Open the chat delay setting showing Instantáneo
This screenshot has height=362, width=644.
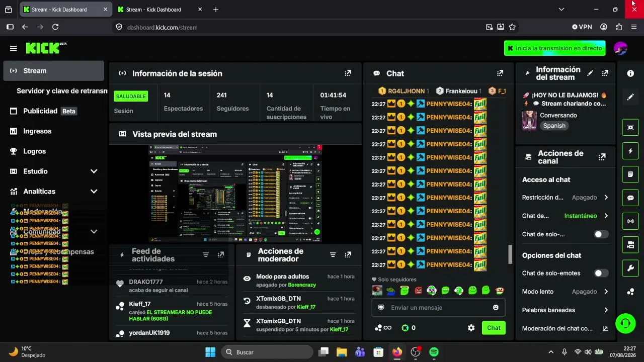(566, 216)
